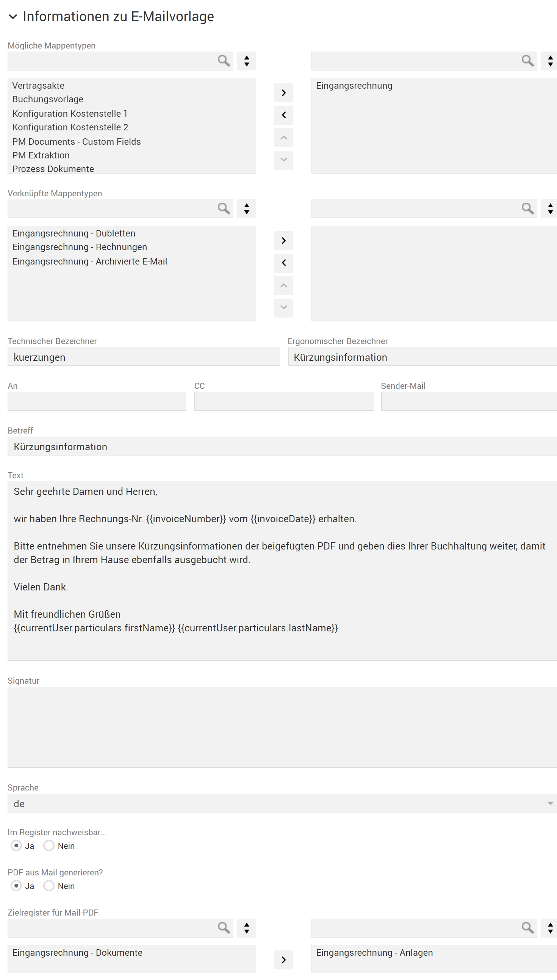Select Eingangsrechnung - Rechnungen entry

pyautogui.click(x=131, y=247)
